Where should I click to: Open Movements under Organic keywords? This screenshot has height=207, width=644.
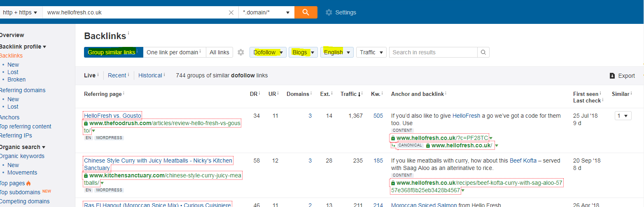click(22, 172)
